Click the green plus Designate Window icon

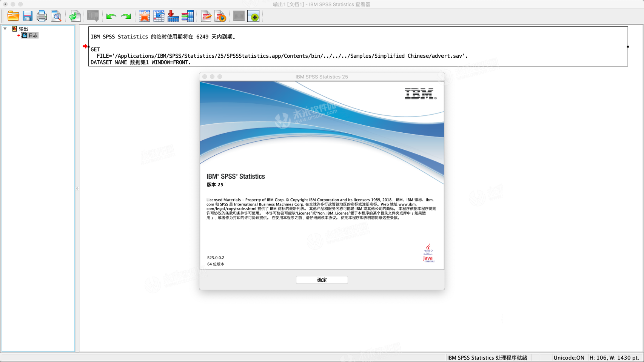pyautogui.click(x=254, y=16)
